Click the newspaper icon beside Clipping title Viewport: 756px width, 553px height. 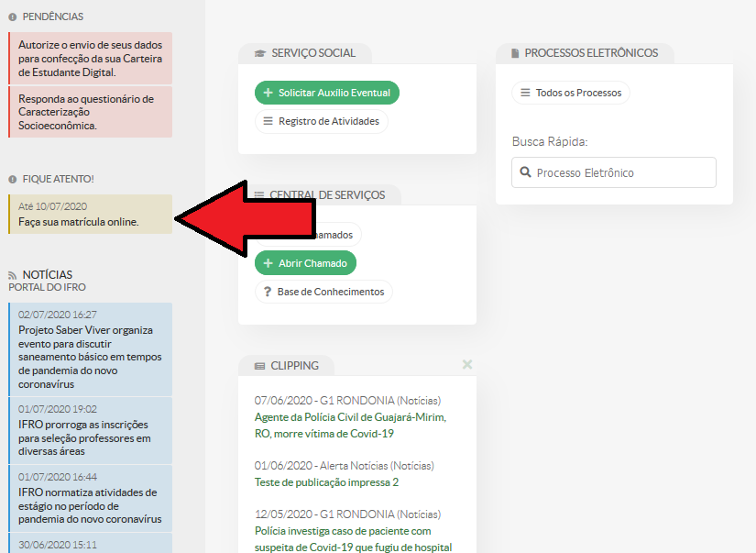(x=259, y=366)
